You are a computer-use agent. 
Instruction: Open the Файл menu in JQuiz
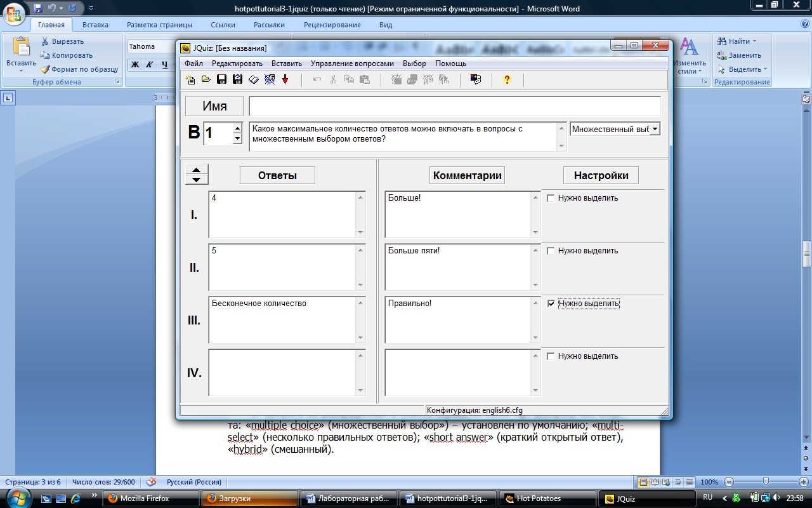[193, 63]
